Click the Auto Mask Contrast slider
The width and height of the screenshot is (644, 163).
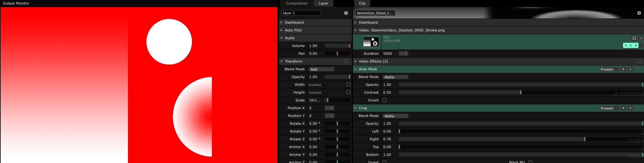click(520, 93)
